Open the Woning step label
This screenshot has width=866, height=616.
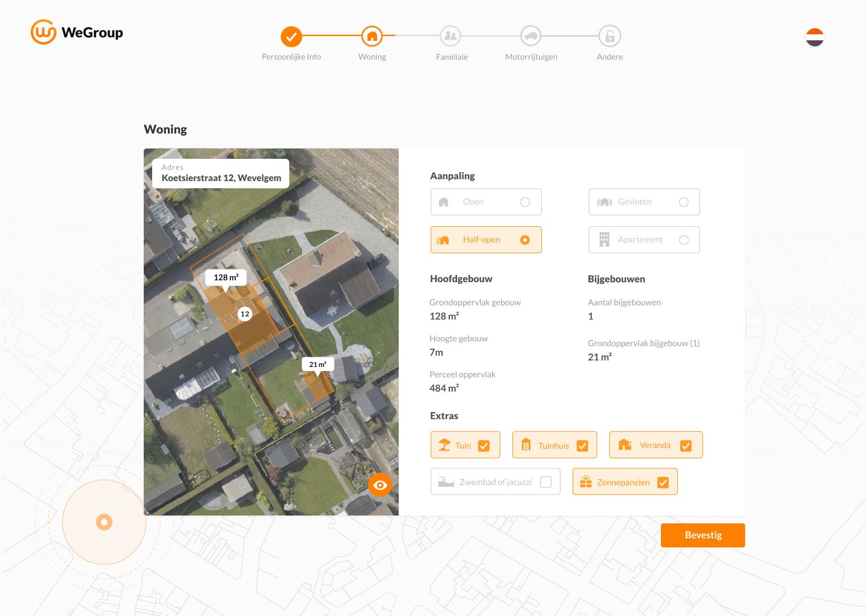click(372, 57)
